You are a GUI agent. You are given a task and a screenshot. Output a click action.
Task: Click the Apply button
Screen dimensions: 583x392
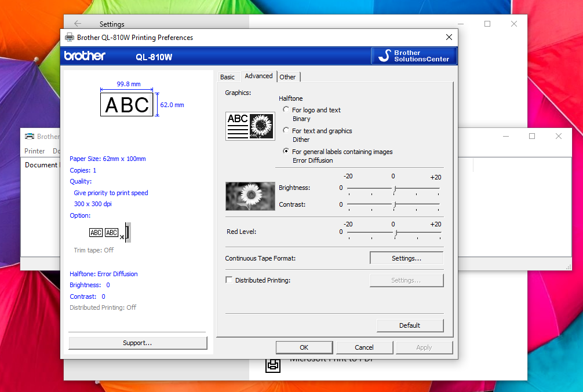pyautogui.click(x=424, y=347)
